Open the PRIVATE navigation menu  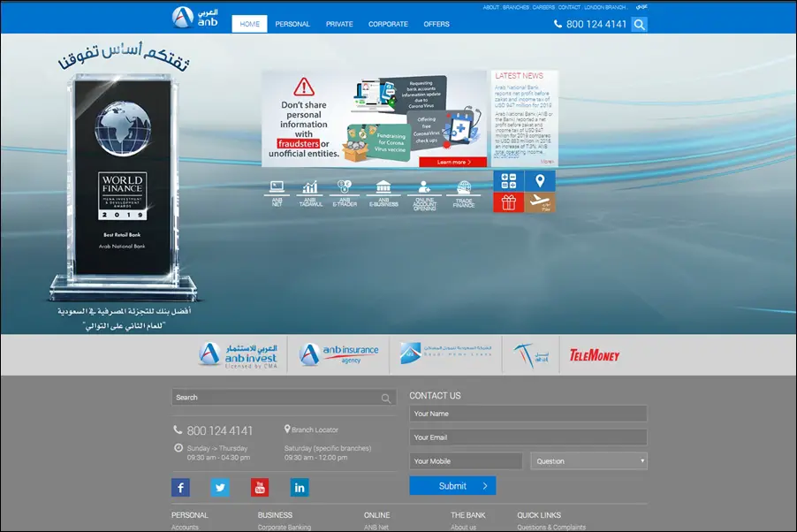[x=339, y=24]
